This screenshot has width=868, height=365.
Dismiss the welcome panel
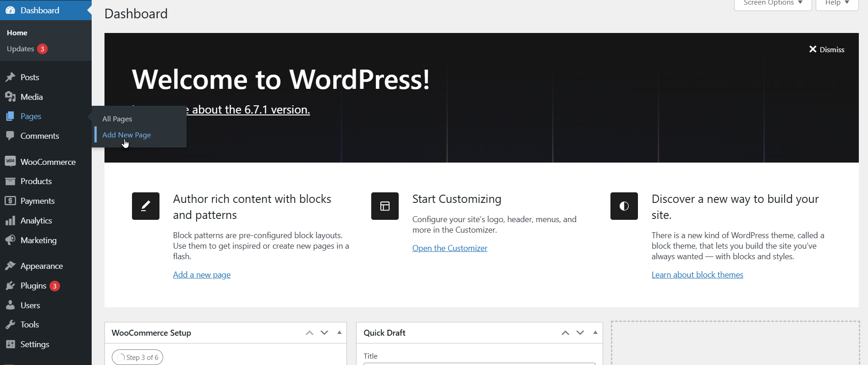(827, 49)
